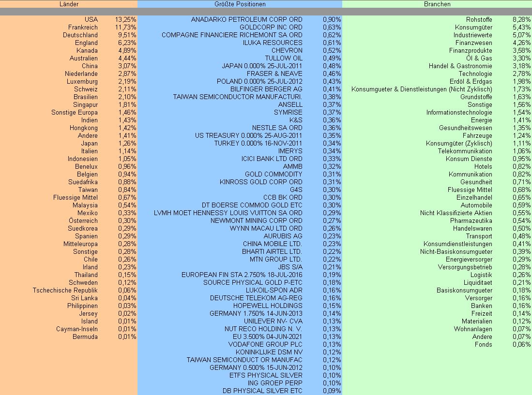Click the Niederlande cell

point(81,74)
